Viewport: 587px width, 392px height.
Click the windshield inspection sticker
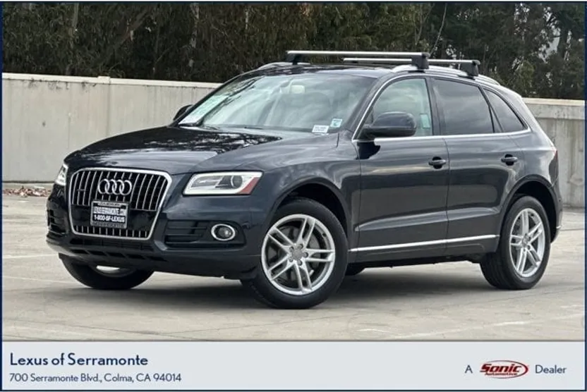(320, 129)
